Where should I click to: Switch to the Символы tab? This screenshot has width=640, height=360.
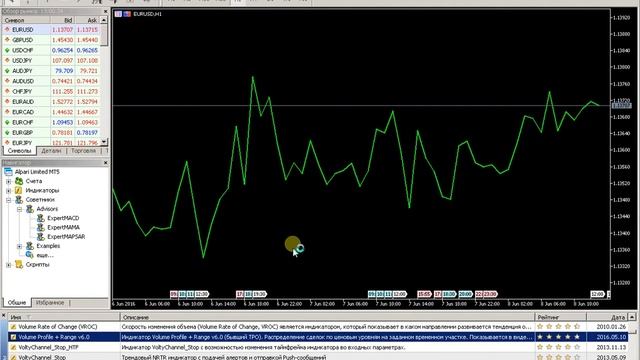pyautogui.click(x=19, y=151)
